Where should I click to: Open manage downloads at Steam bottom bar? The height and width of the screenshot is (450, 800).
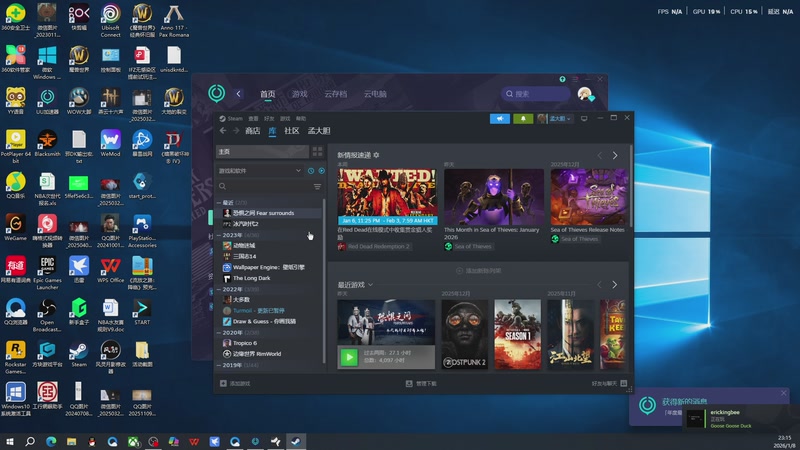tap(421, 383)
